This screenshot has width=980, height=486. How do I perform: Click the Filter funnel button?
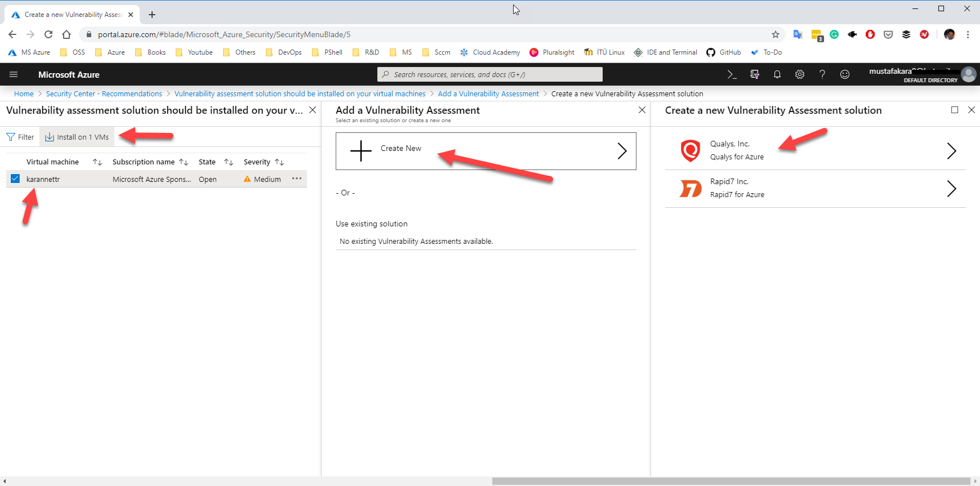(x=20, y=137)
